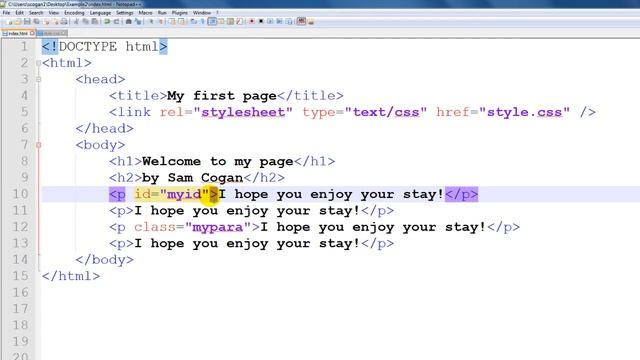Viewport: 640px width, 360px height.
Task: Click Synchronize Horizontal Scrolling icon
Action: point(181,21)
